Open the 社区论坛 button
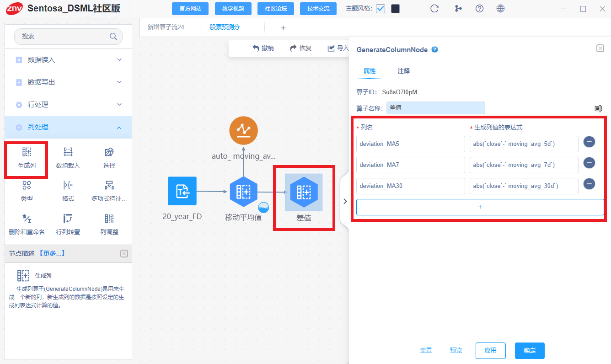The image size is (611, 364). coord(276,9)
